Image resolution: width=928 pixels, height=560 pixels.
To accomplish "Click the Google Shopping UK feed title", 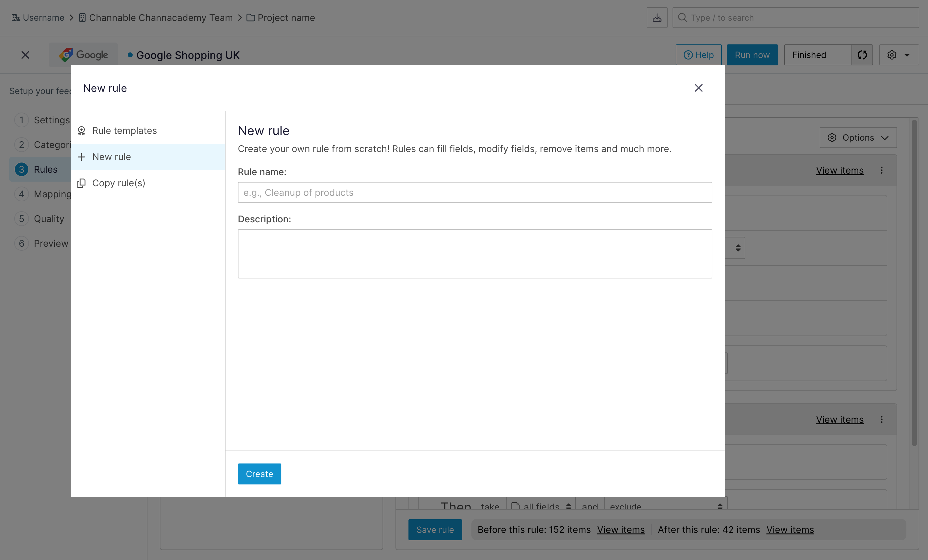I will coord(188,55).
